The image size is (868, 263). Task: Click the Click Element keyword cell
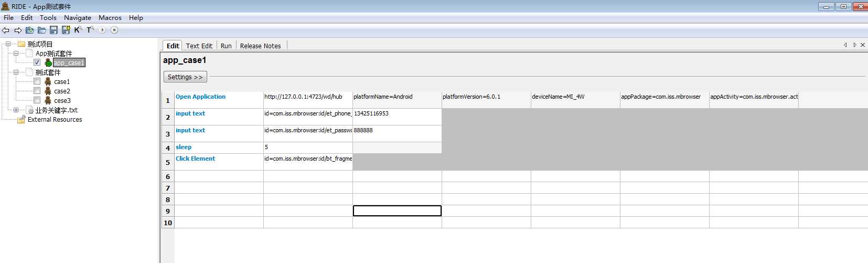219,162
